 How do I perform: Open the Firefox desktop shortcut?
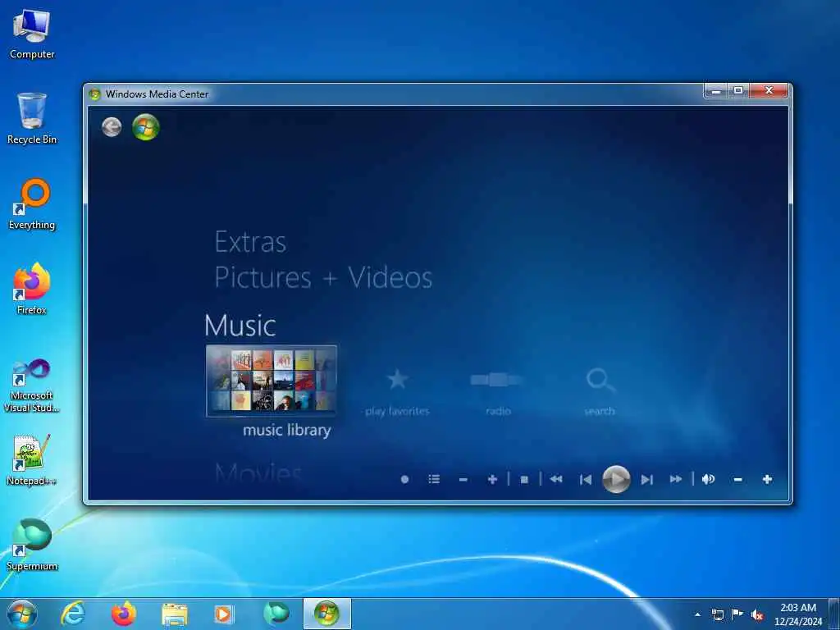(x=32, y=289)
